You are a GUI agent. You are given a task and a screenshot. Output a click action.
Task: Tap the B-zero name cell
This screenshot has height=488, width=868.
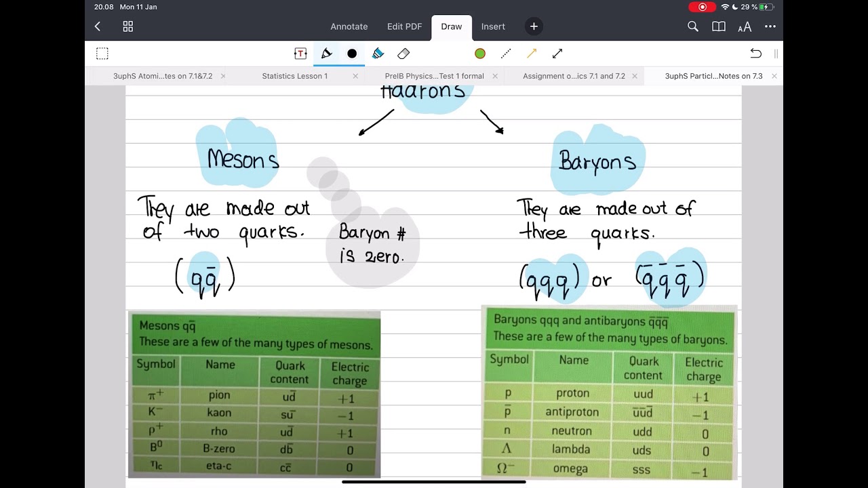[220, 449]
